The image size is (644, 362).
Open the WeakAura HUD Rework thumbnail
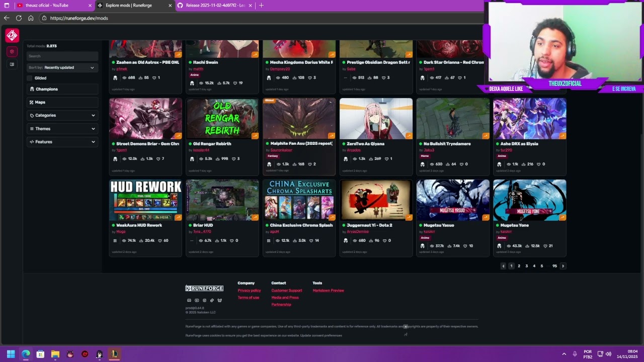(x=145, y=200)
